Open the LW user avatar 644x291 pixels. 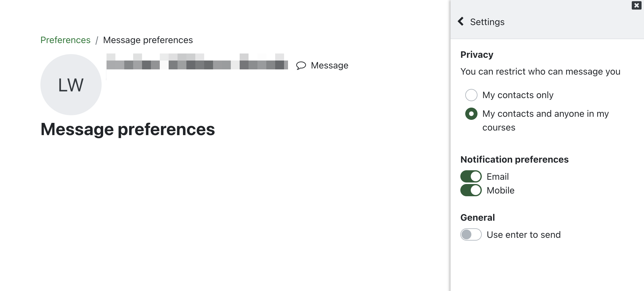(71, 85)
